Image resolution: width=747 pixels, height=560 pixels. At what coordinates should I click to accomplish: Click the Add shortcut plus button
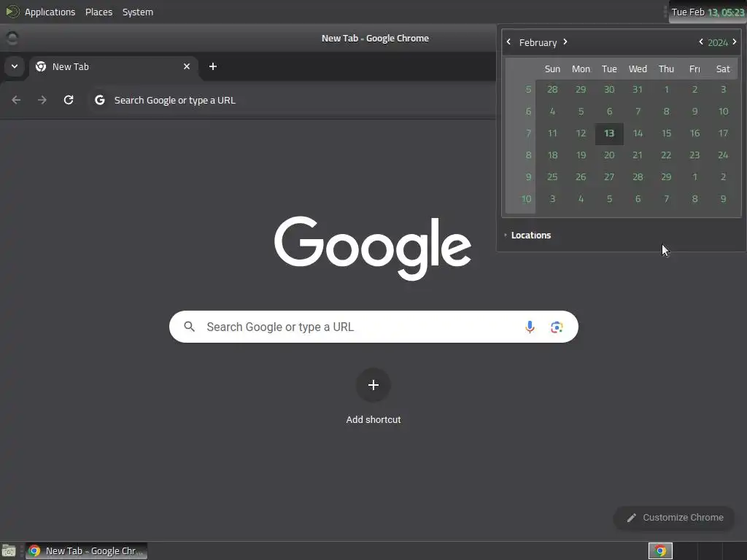tap(373, 385)
